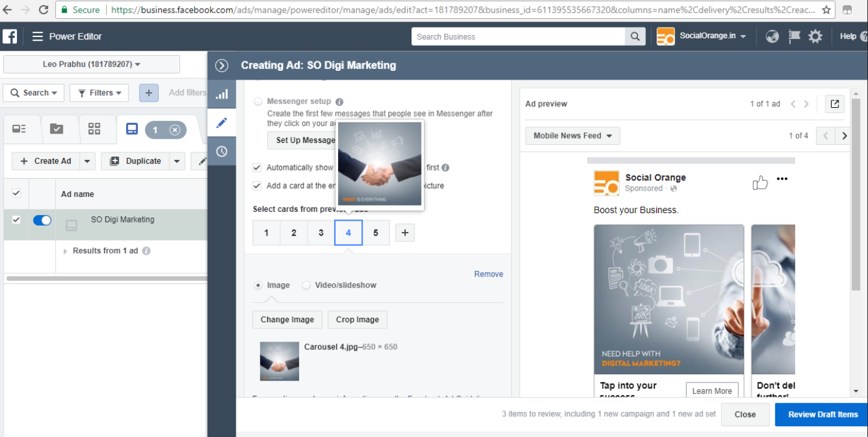
Task: Expand Results from 1 ad
Action: tap(65, 250)
